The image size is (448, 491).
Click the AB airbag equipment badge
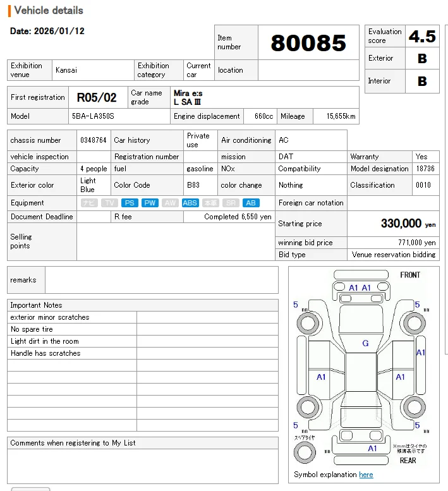click(251, 203)
